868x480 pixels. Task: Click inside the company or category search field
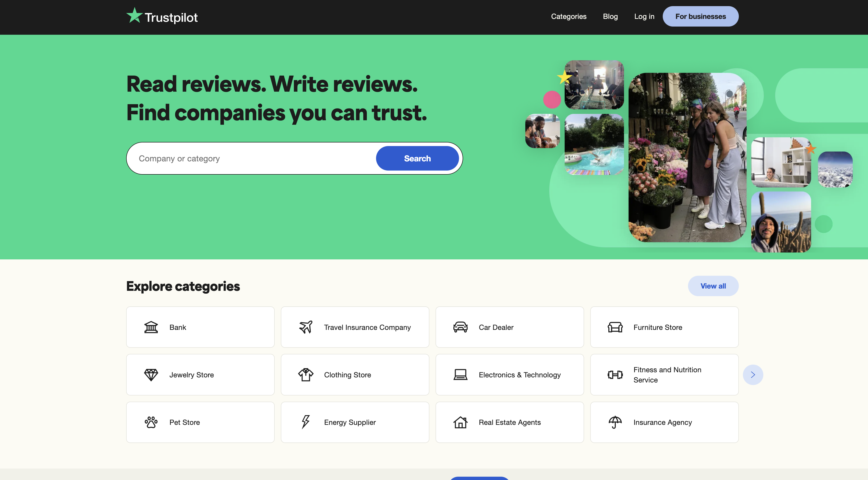tap(236, 158)
